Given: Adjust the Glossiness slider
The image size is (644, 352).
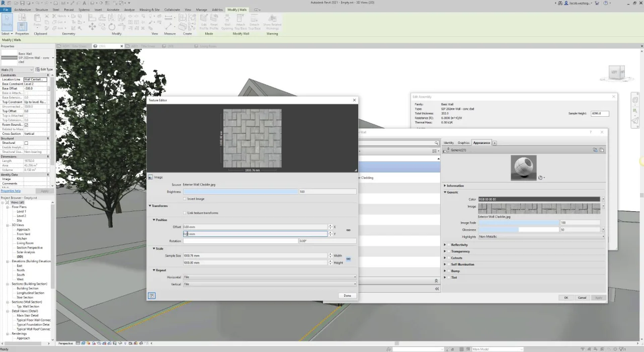Looking at the screenshot, I should (x=519, y=230).
